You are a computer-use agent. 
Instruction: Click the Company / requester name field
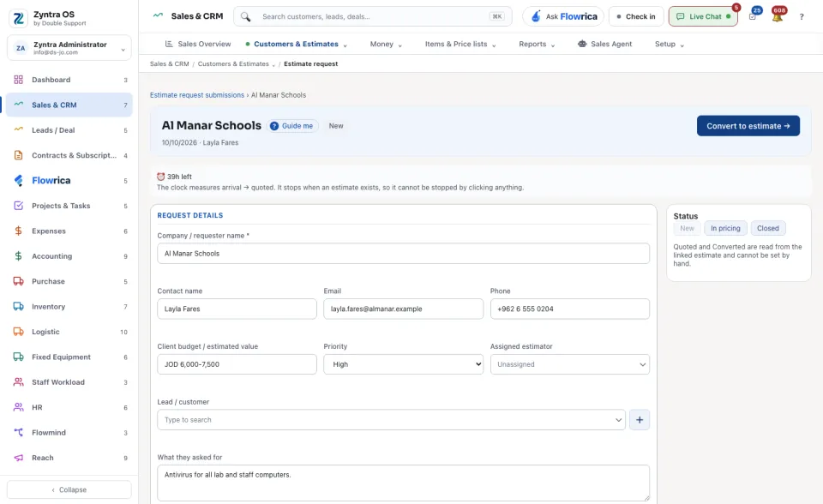403,254
